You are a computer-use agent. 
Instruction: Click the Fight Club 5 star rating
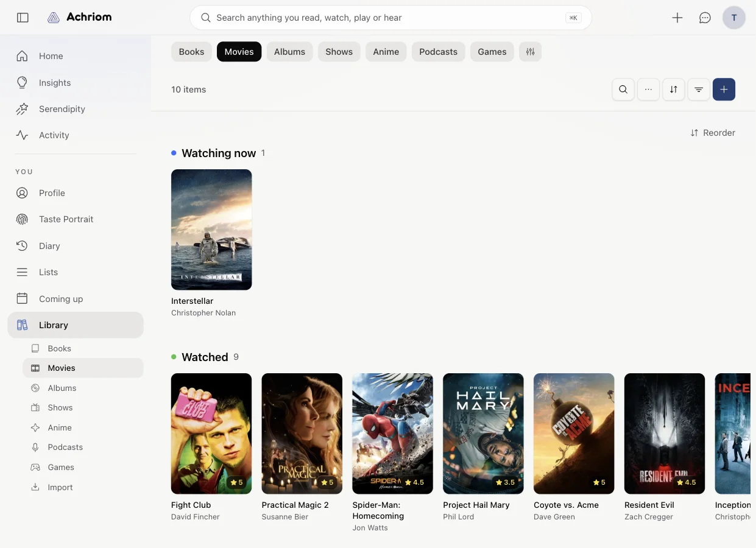point(236,482)
